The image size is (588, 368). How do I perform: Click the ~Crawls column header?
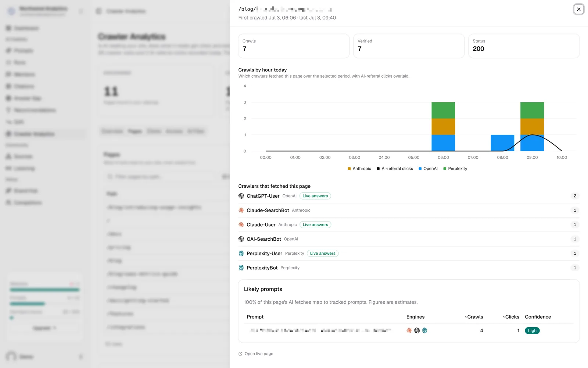click(474, 317)
